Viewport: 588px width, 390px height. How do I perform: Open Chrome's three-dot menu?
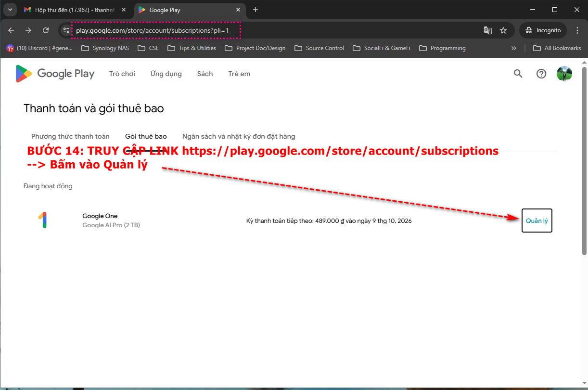click(577, 30)
